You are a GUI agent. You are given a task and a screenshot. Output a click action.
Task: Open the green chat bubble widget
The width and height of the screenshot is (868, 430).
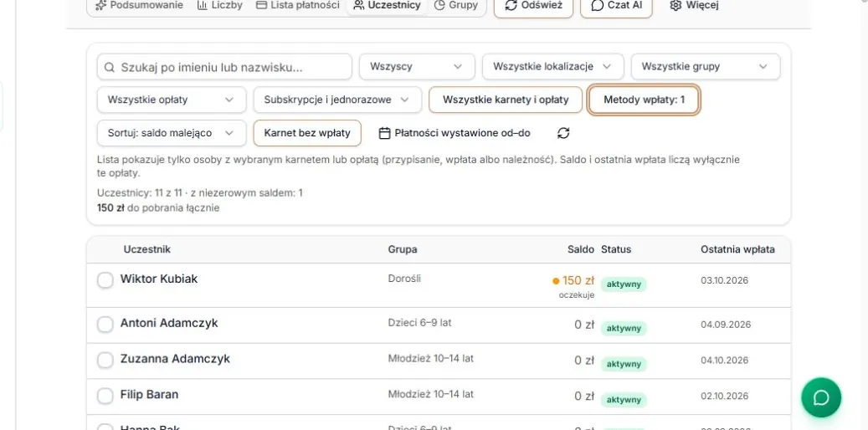point(821,397)
